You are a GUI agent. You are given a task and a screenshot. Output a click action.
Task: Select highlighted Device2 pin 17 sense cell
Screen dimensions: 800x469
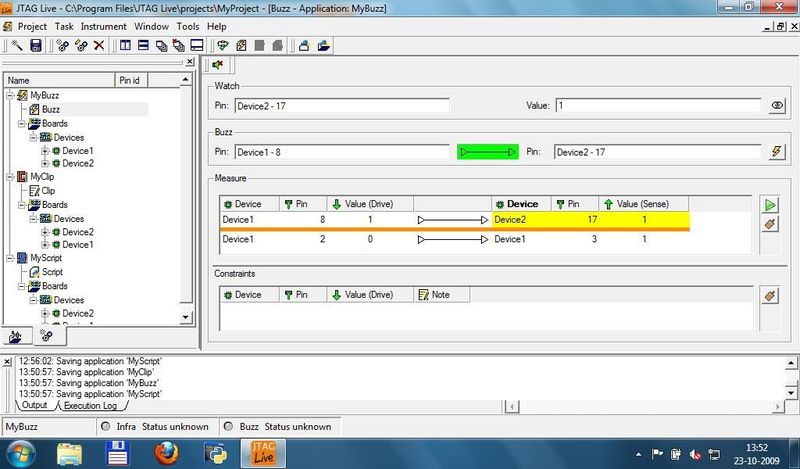[644, 220]
